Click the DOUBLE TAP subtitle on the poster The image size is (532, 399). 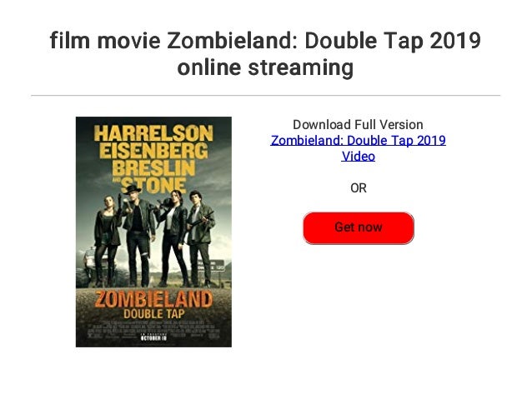[153, 314]
